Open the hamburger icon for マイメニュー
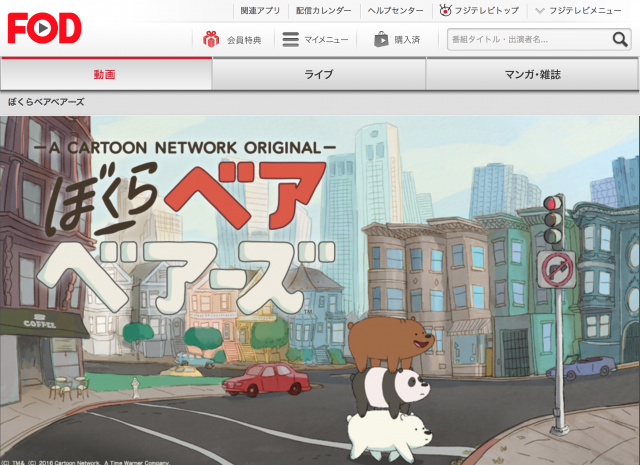 tap(291, 40)
